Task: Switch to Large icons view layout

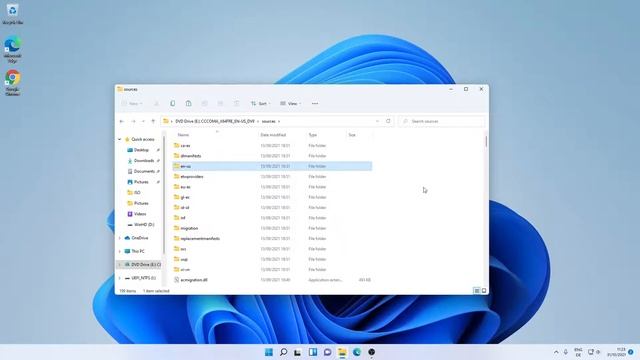Action: coord(484,291)
